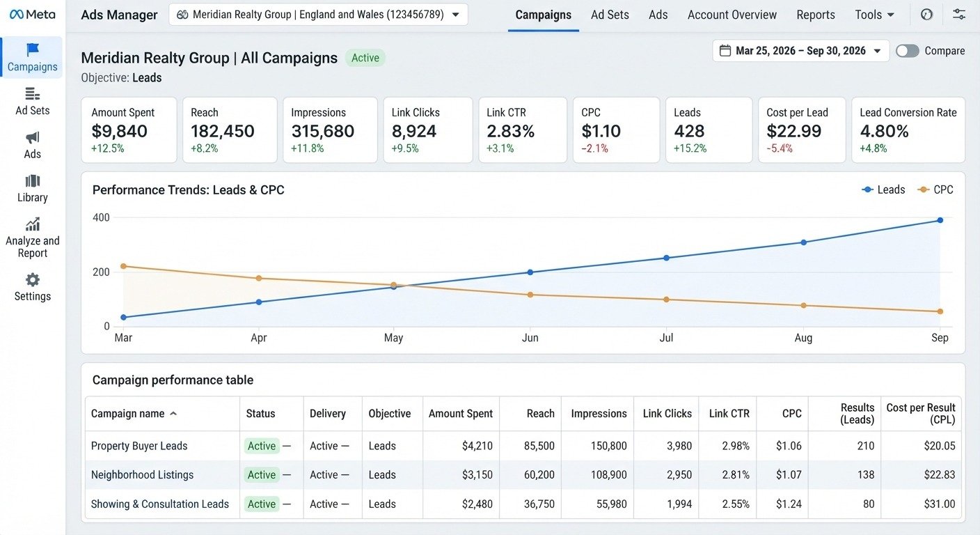The width and height of the screenshot is (980, 535).
Task: Click the Link Clicks column header in table
Action: (667, 414)
